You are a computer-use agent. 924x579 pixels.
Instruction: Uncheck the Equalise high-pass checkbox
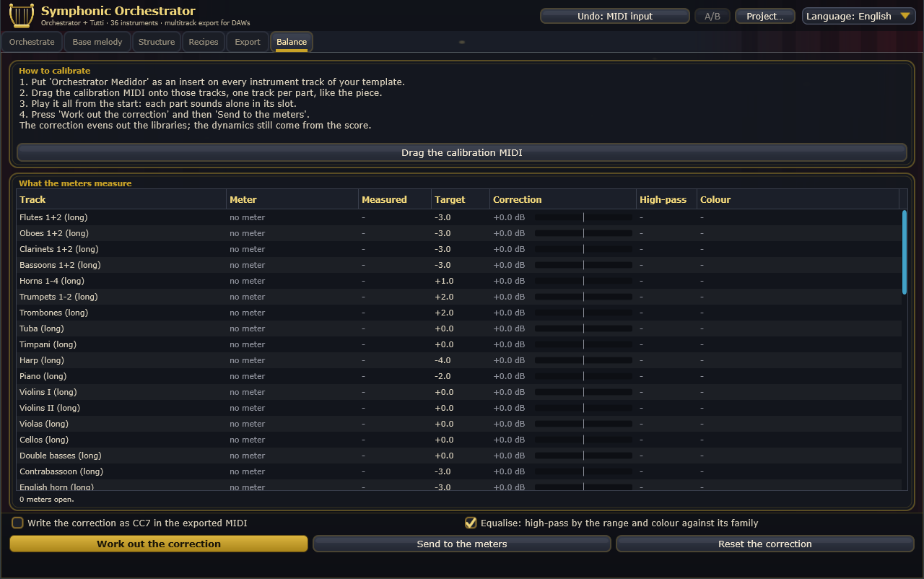(x=471, y=523)
